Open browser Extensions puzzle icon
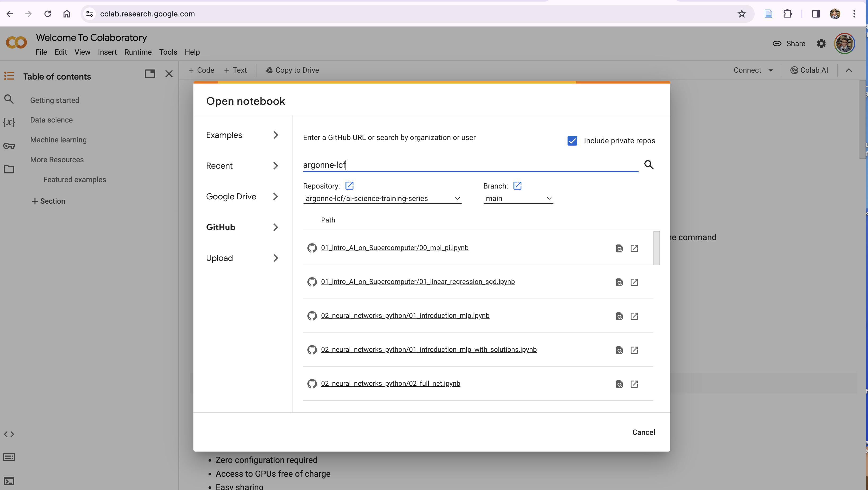Viewport: 868px width, 490px height. (x=788, y=14)
